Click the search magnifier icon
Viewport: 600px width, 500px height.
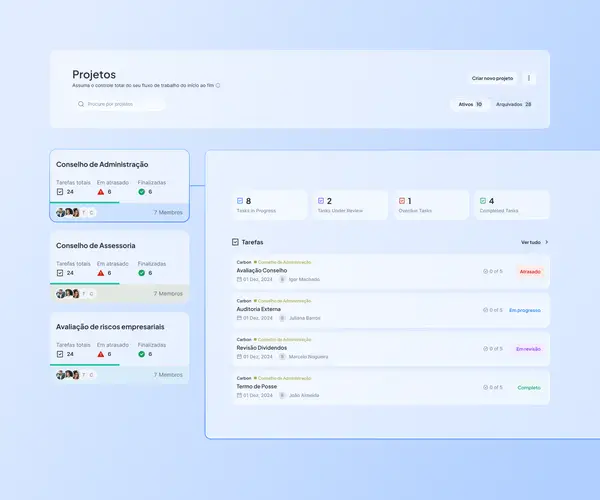(x=81, y=104)
